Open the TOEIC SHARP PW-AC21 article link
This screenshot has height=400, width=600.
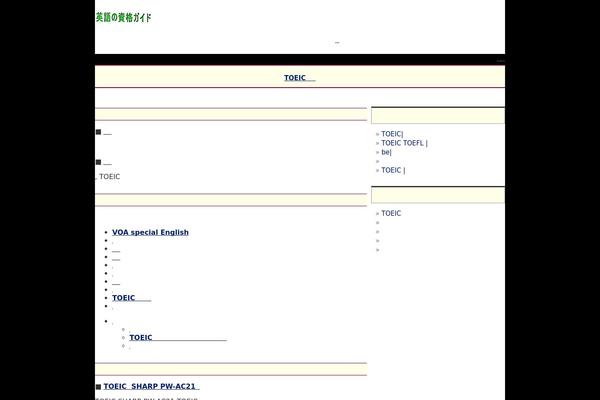(151, 386)
